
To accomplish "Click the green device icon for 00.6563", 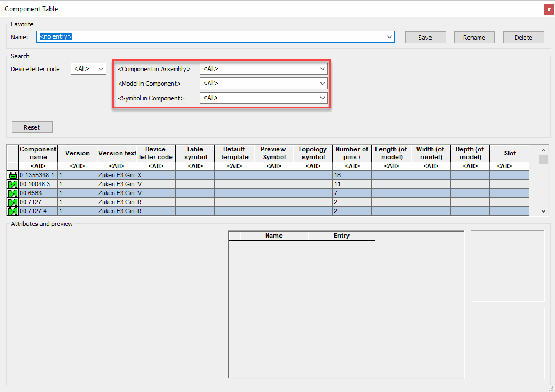I will pos(13,193).
